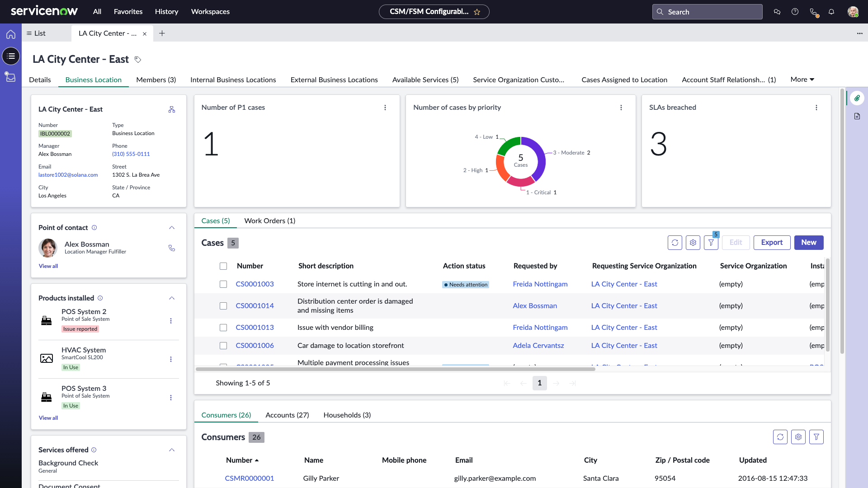The width and height of the screenshot is (868, 488).
Task: Collapse the Services offered section
Action: [x=172, y=450]
